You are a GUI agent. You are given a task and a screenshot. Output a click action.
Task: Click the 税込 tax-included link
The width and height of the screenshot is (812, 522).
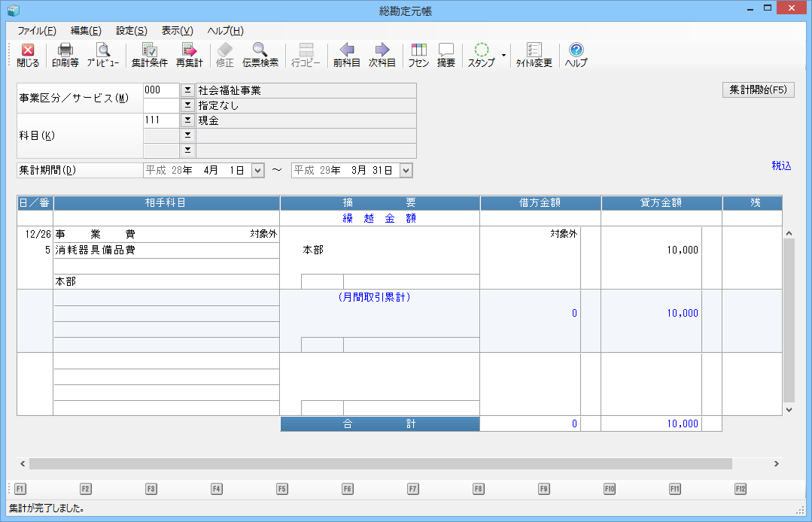pyautogui.click(x=781, y=165)
